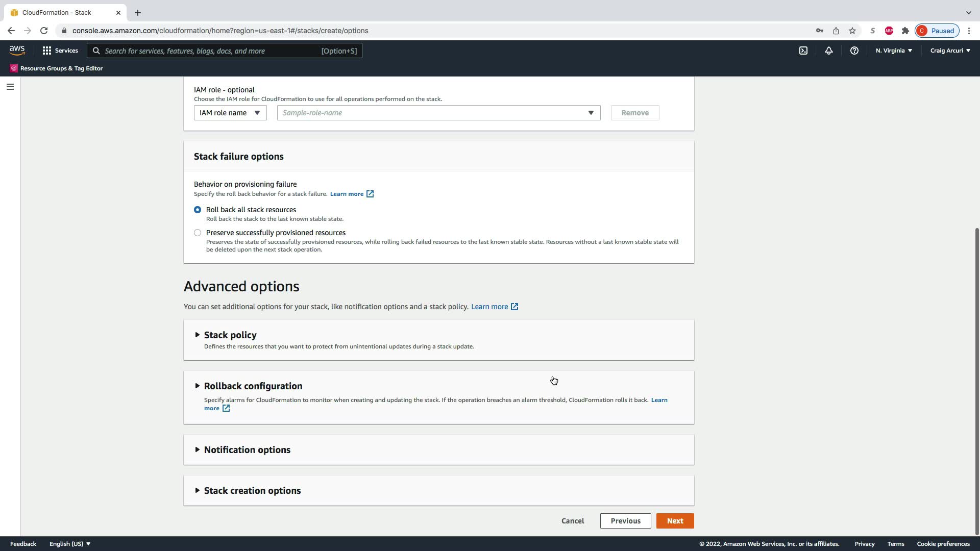Click the browser bookmark star icon
Viewport: 980px width, 551px height.
click(852, 31)
